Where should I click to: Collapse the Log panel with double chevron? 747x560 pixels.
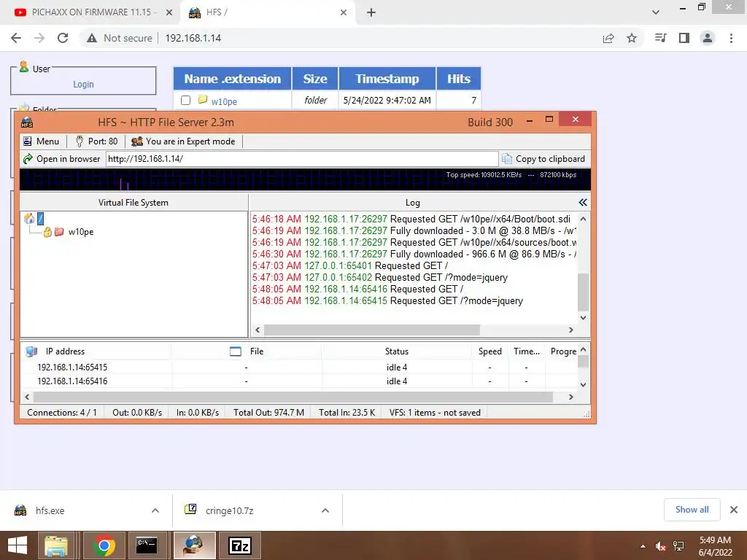pos(583,203)
